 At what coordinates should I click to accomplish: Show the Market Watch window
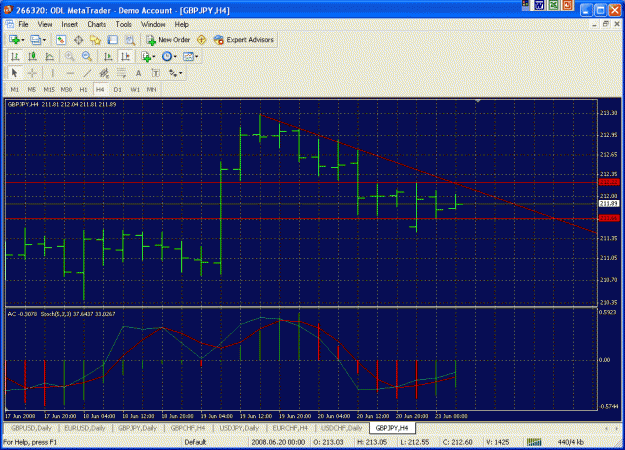(x=61, y=40)
